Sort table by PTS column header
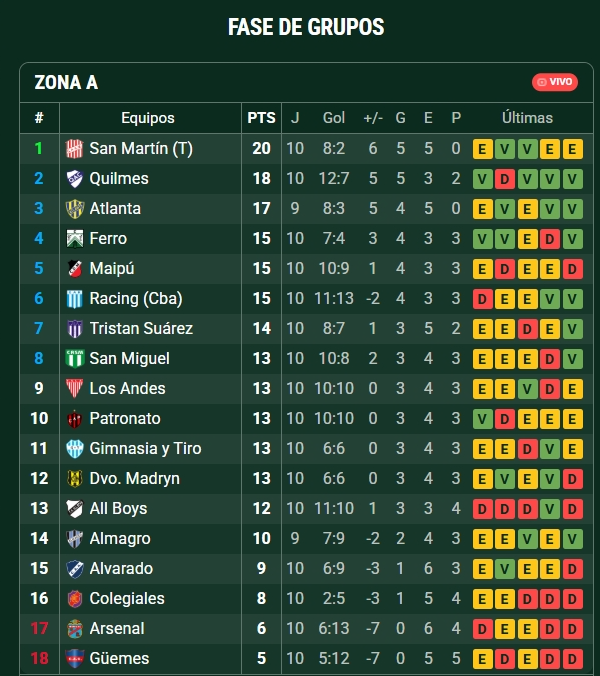The width and height of the screenshot is (600, 676). [x=261, y=118]
